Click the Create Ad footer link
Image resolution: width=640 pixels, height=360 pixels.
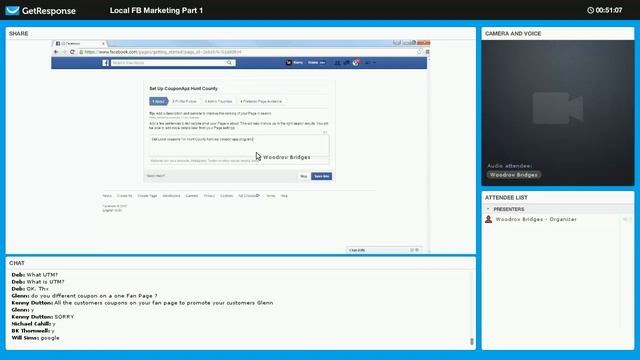(x=124, y=196)
